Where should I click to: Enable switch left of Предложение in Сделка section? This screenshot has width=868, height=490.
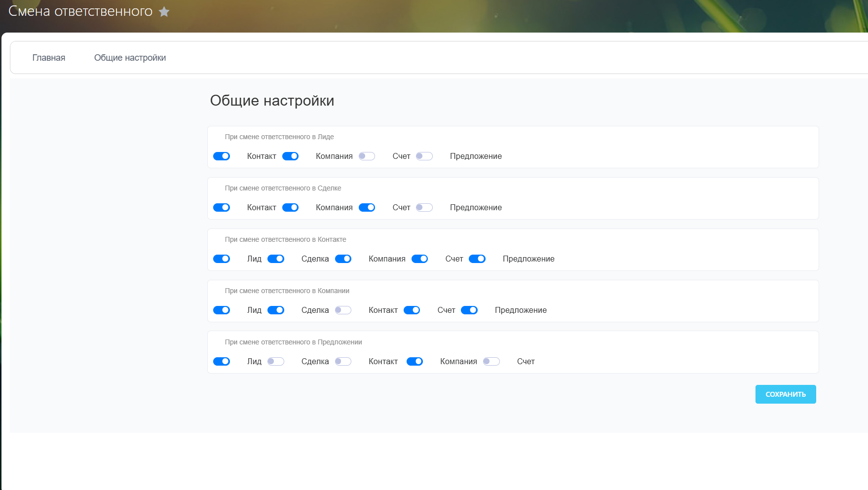424,208
